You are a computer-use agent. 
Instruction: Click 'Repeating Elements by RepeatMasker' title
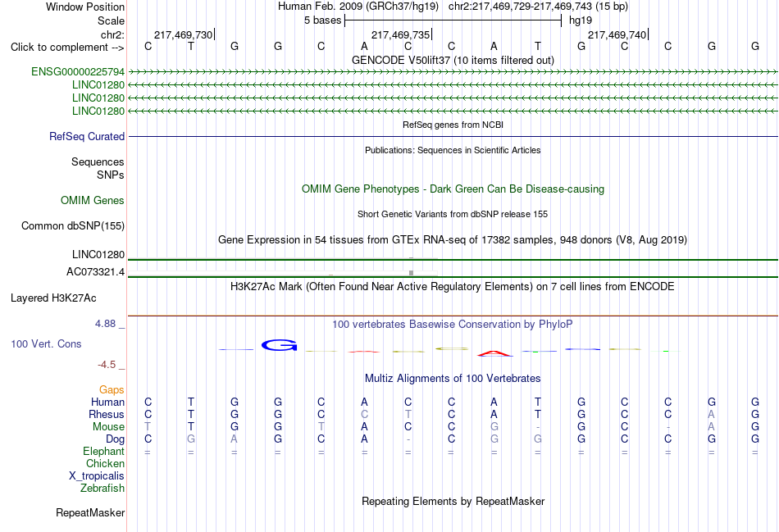pyautogui.click(x=453, y=502)
